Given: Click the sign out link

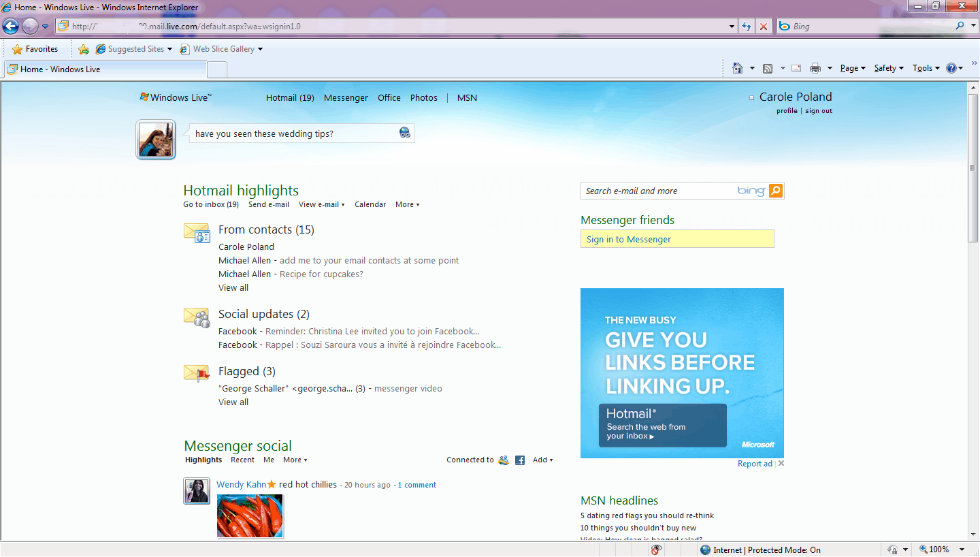Looking at the screenshot, I should (x=819, y=111).
